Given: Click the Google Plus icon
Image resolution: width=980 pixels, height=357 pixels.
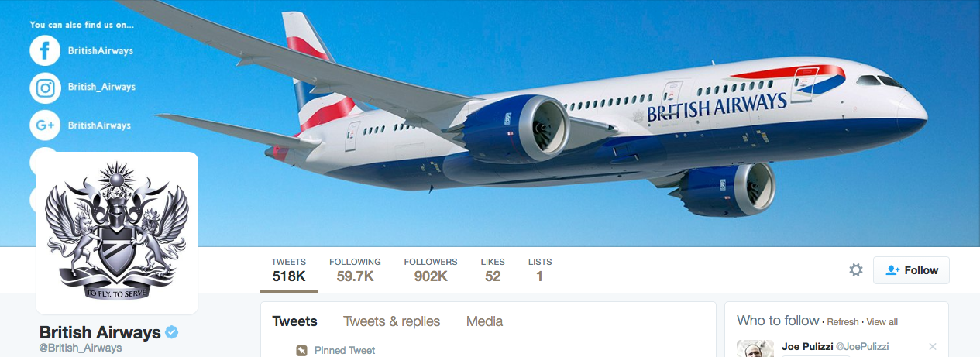Looking at the screenshot, I should (45, 125).
